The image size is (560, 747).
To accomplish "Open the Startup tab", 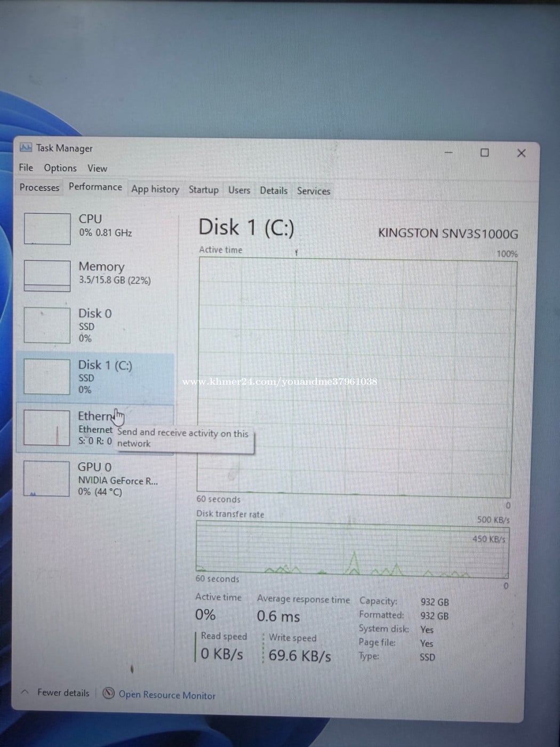I will click(203, 190).
